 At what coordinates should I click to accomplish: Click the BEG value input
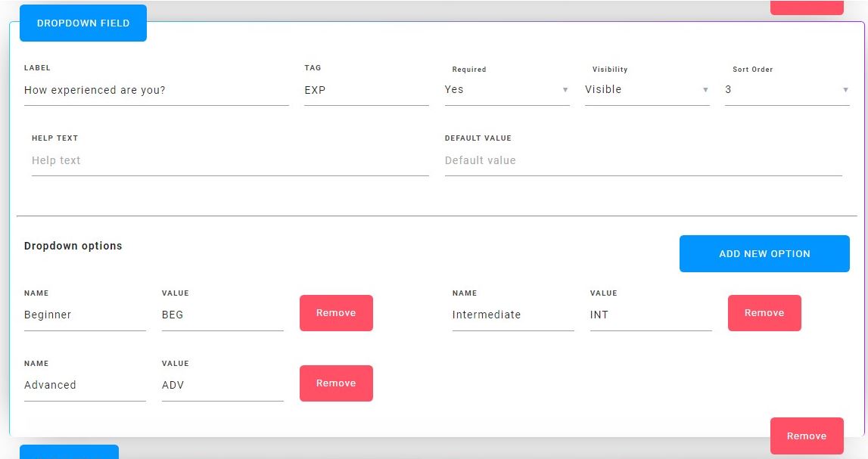(x=221, y=315)
